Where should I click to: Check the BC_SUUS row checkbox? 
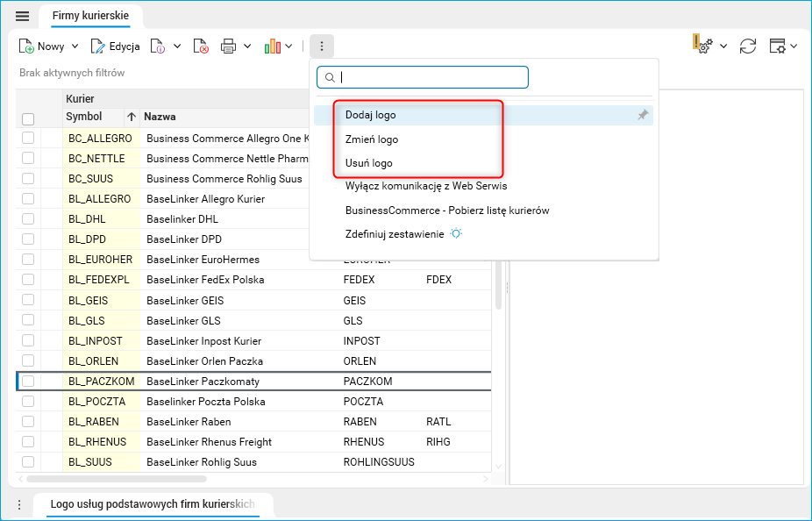(28, 178)
